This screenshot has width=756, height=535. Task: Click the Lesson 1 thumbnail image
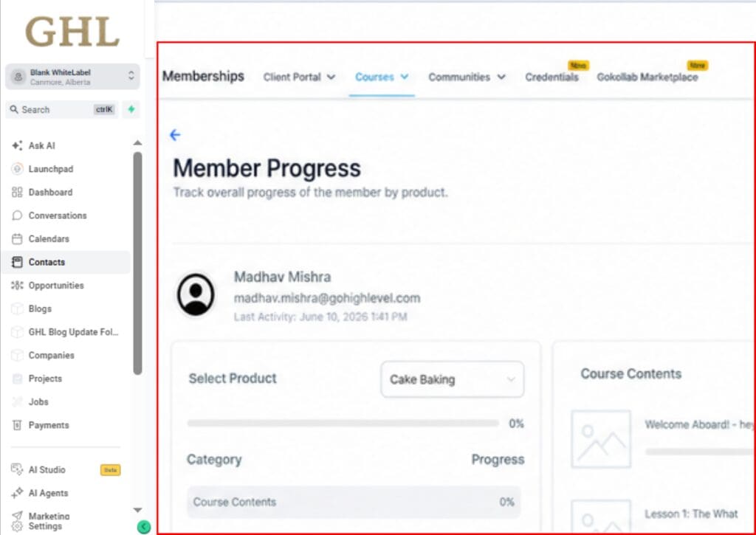601,517
